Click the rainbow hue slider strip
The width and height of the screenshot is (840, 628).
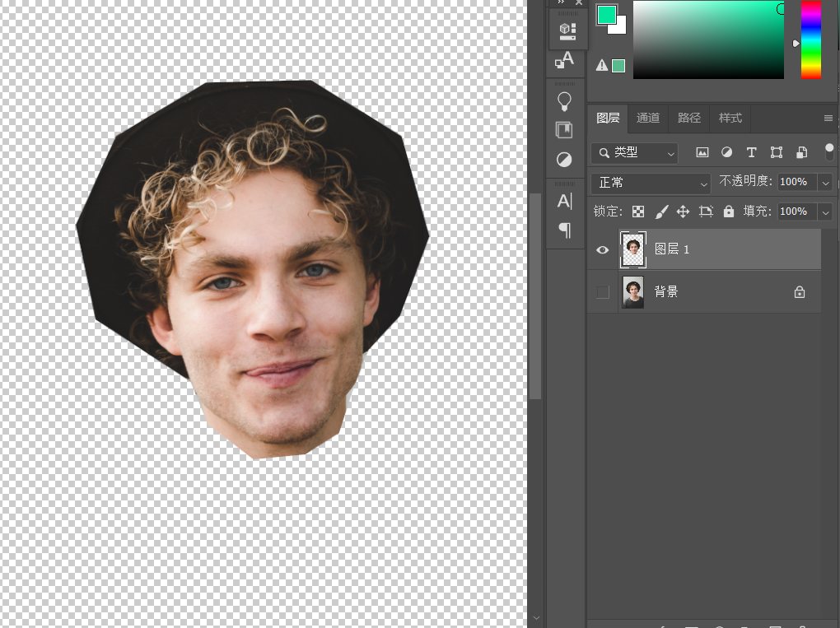tap(811, 40)
